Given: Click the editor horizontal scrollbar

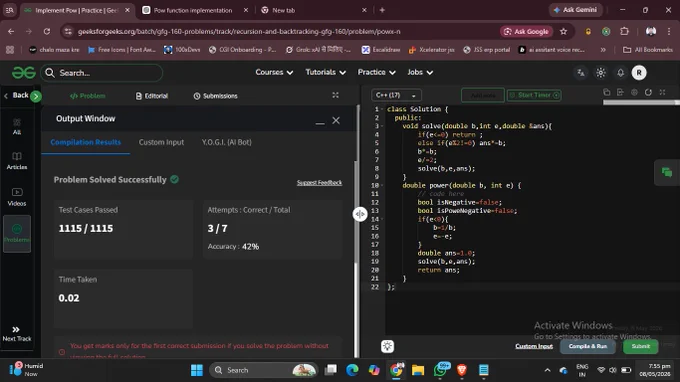Looking at the screenshot, I should (641, 103).
